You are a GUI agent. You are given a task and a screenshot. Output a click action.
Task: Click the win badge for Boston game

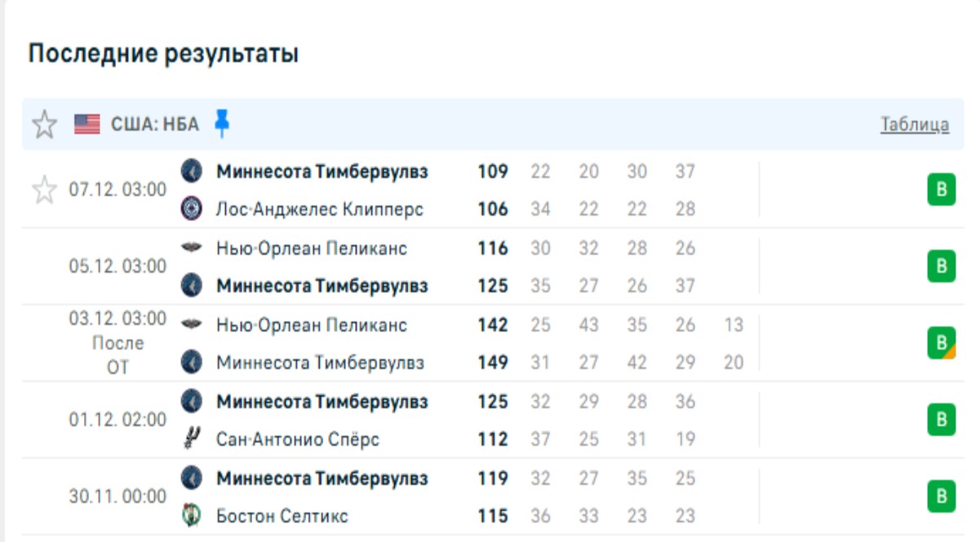(x=941, y=496)
